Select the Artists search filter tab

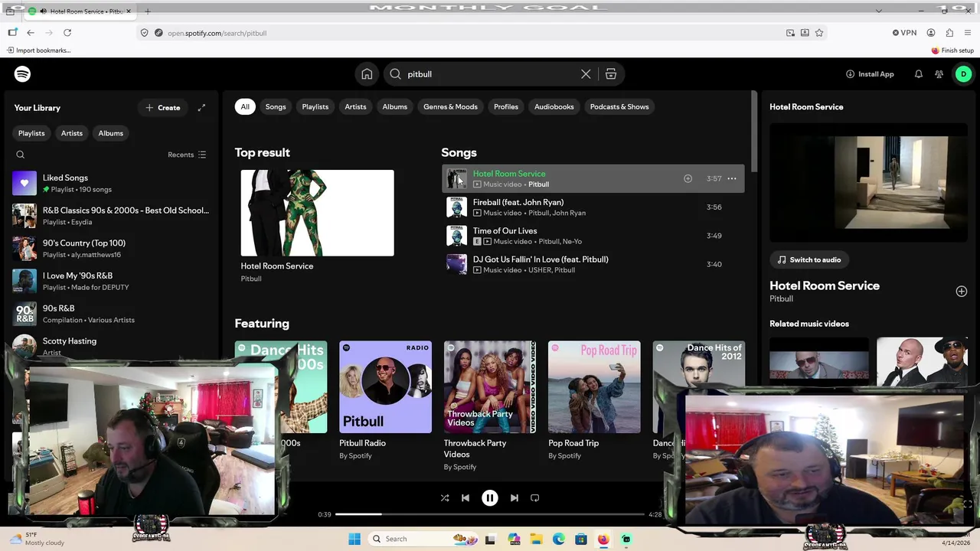[355, 106]
